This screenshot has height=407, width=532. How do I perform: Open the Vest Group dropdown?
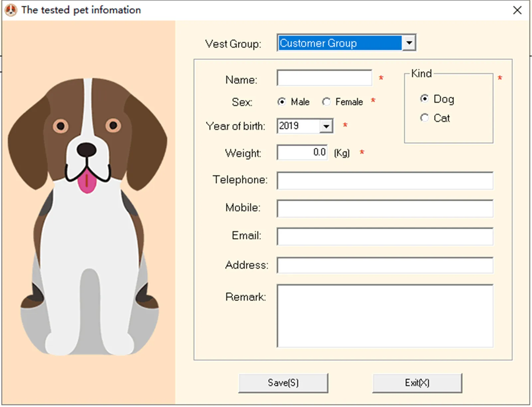coord(409,43)
